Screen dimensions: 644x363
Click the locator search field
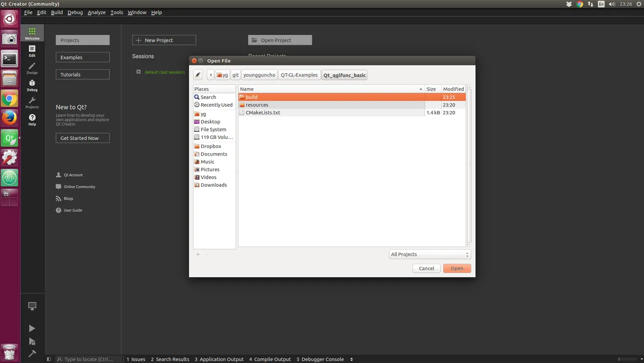pyautogui.click(x=88, y=359)
